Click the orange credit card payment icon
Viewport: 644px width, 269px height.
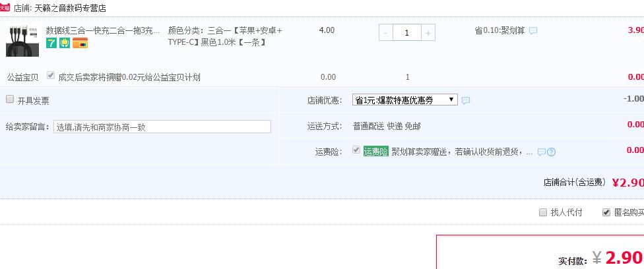(80, 43)
